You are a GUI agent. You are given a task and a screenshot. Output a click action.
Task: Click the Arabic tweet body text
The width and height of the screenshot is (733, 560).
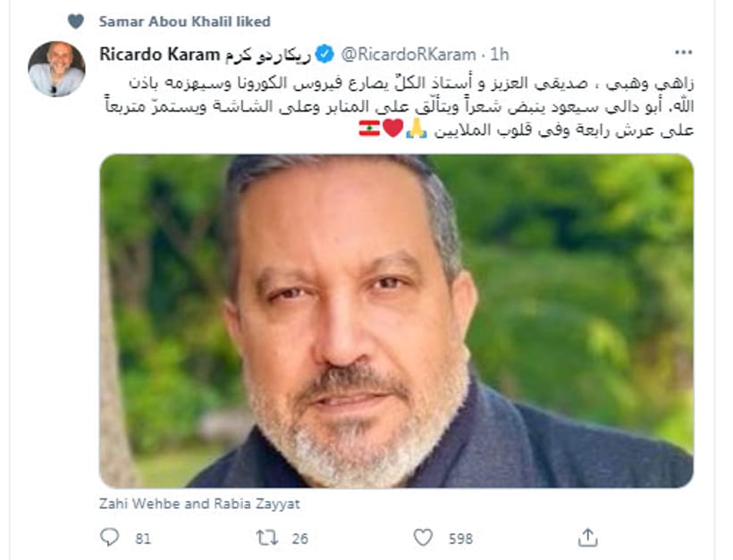(400, 106)
